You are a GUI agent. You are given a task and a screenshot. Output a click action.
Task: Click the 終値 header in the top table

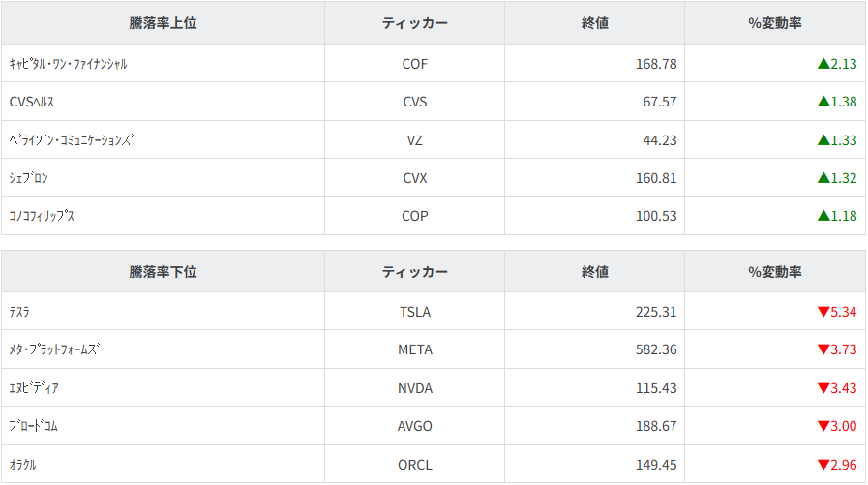(x=595, y=23)
